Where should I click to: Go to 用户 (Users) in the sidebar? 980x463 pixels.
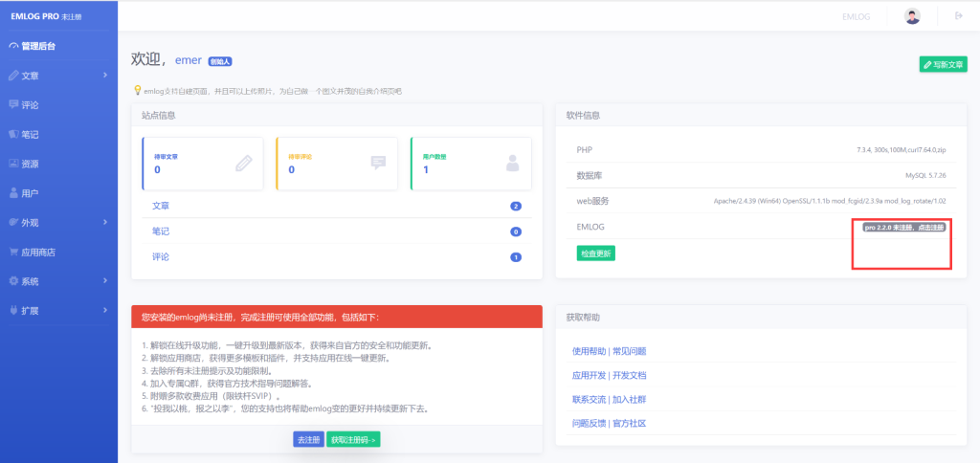pos(30,193)
